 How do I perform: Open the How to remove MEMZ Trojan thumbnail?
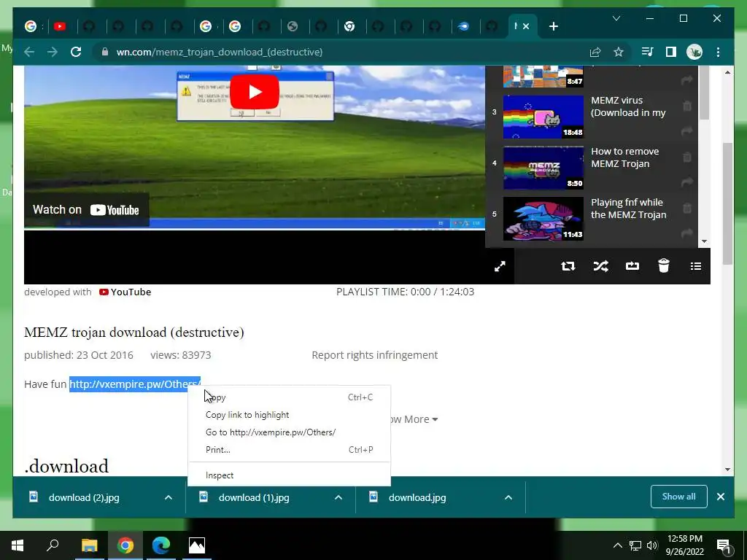543,168
